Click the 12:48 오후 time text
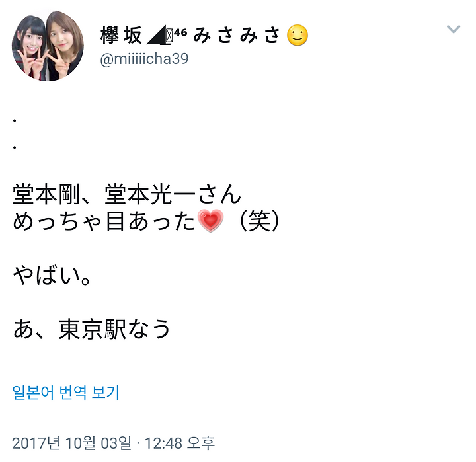Viewport: 476px width, 462px height. [x=180, y=443]
